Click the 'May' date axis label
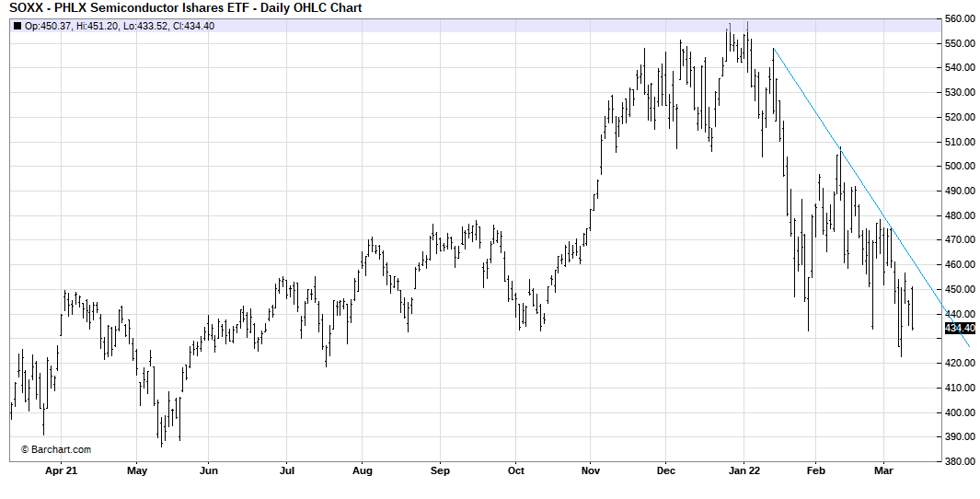Image resolution: width=980 pixels, height=499 pixels. click(137, 470)
